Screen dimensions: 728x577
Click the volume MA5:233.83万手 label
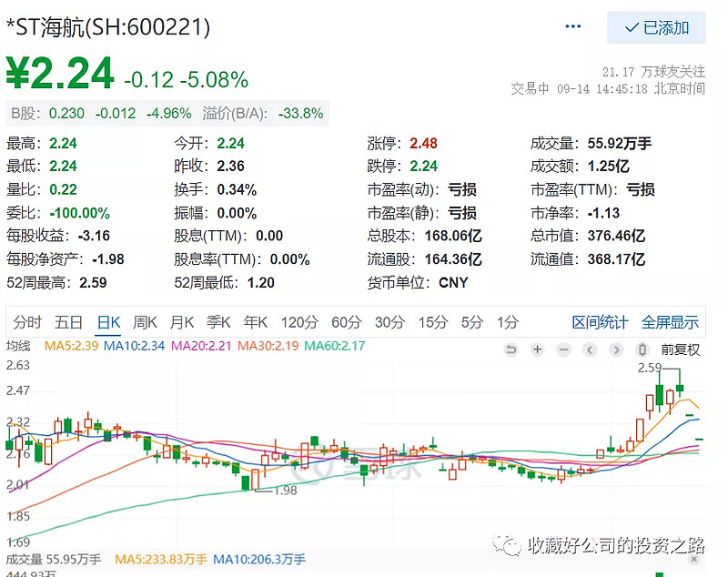161,559
